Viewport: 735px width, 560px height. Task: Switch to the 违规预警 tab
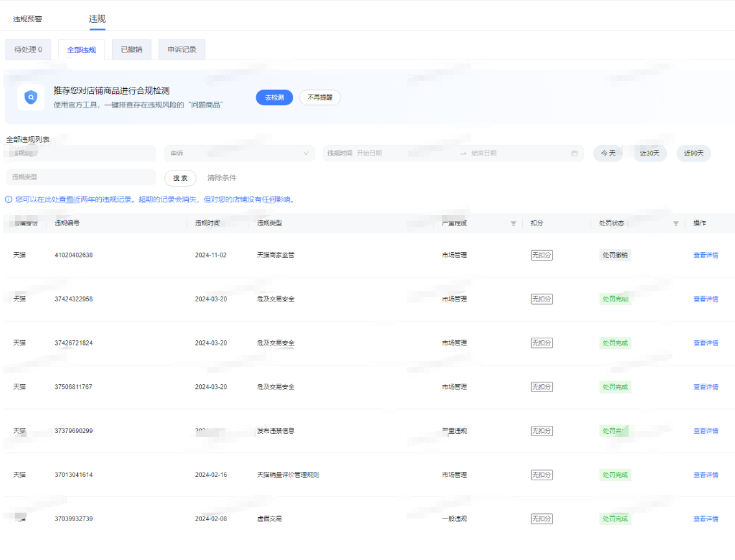click(28, 19)
